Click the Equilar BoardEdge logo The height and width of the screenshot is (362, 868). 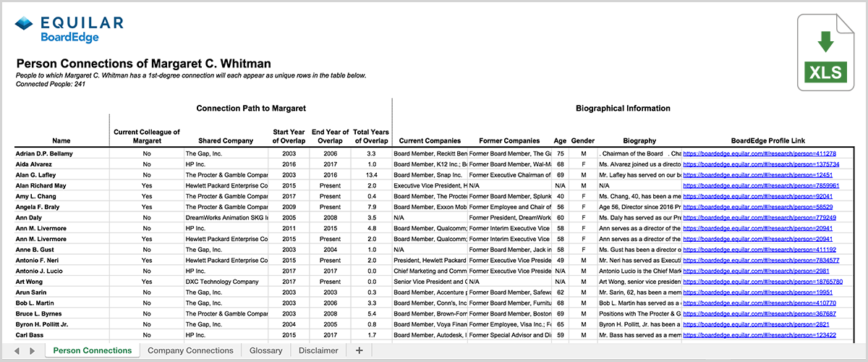69,28
